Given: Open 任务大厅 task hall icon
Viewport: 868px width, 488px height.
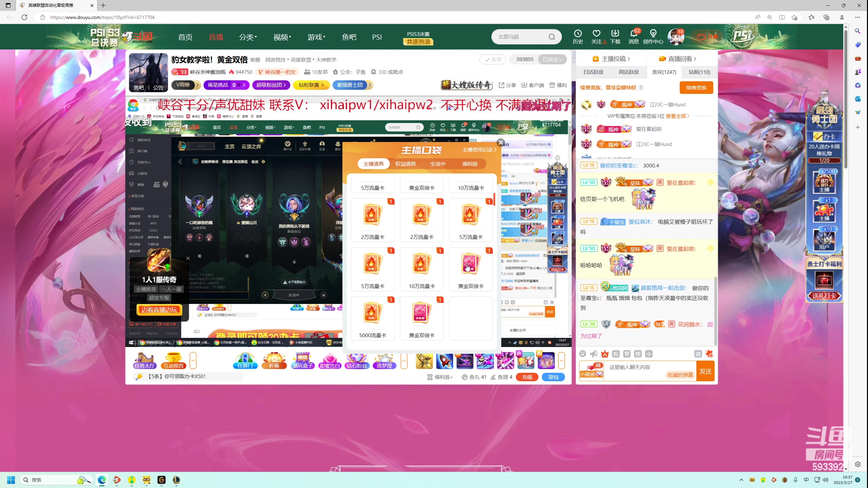Looking at the screenshot, I should click(x=145, y=361).
